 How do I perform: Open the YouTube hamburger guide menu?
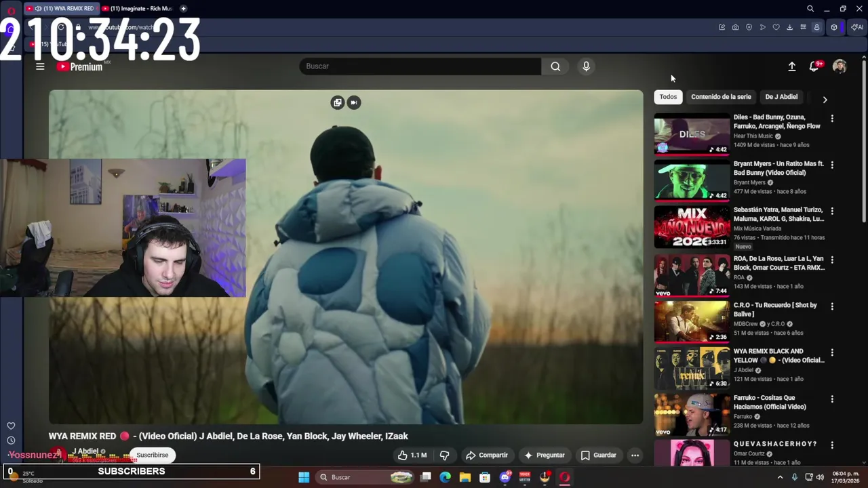pos(40,66)
